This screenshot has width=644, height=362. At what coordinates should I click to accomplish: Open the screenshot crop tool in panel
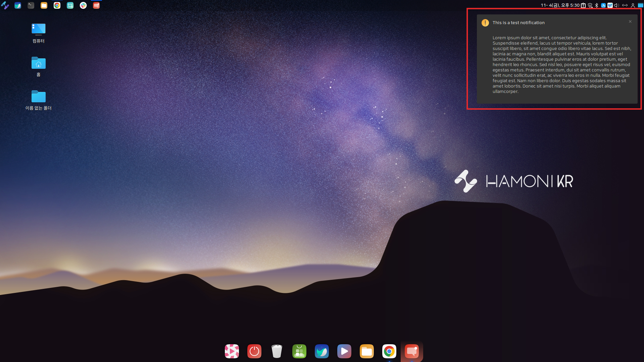pyautogui.click(x=70, y=5)
